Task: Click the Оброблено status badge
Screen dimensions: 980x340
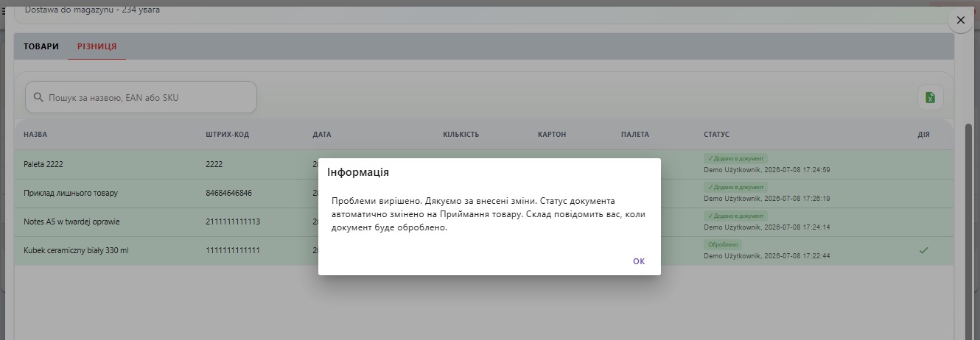Action: coord(723,244)
